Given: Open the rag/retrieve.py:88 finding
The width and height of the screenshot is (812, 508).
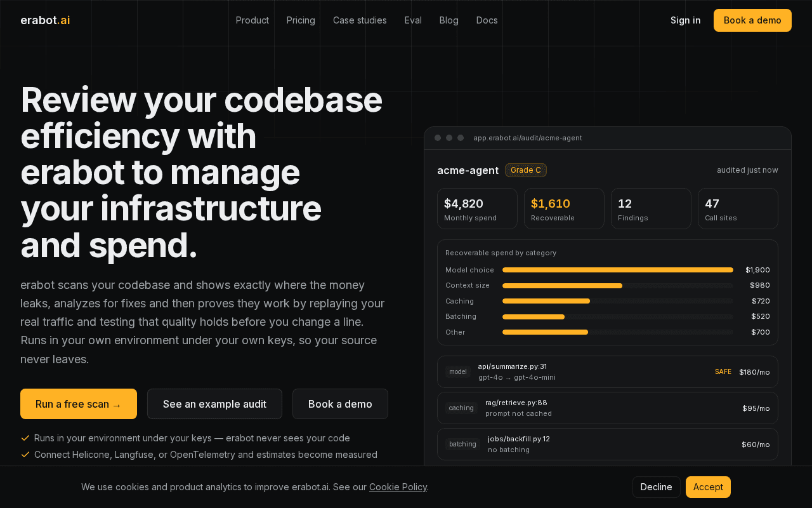Looking at the screenshot, I should tap(608, 408).
